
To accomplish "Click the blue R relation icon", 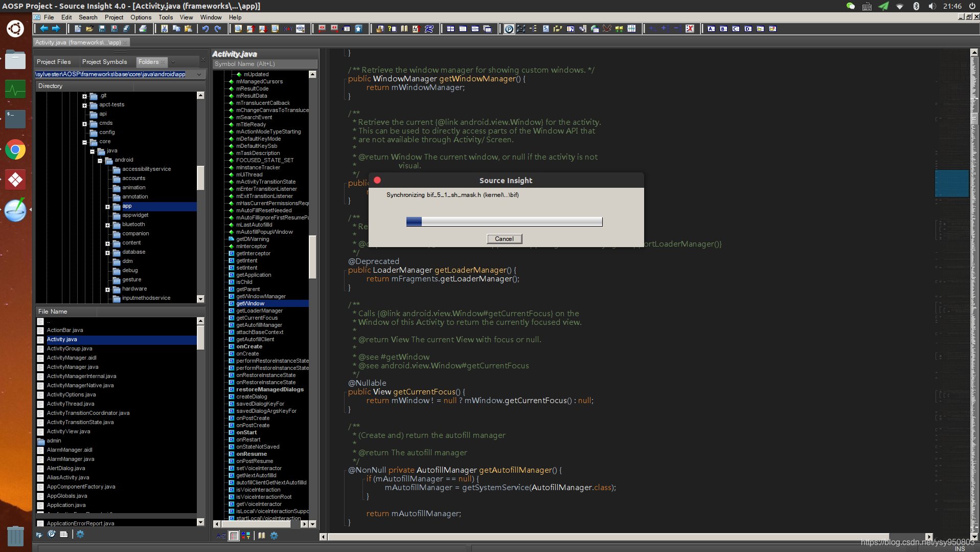I will (429, 29).
